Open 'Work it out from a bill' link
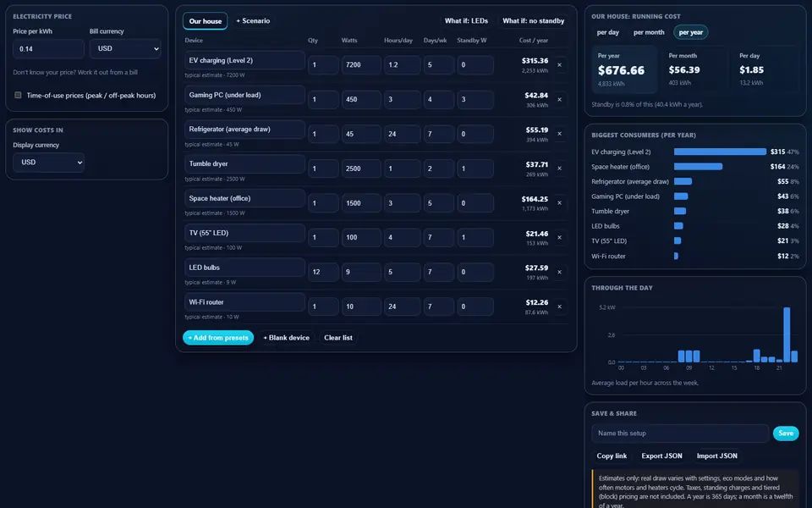This screenshot has height=508, width=812. click(107, 72)
